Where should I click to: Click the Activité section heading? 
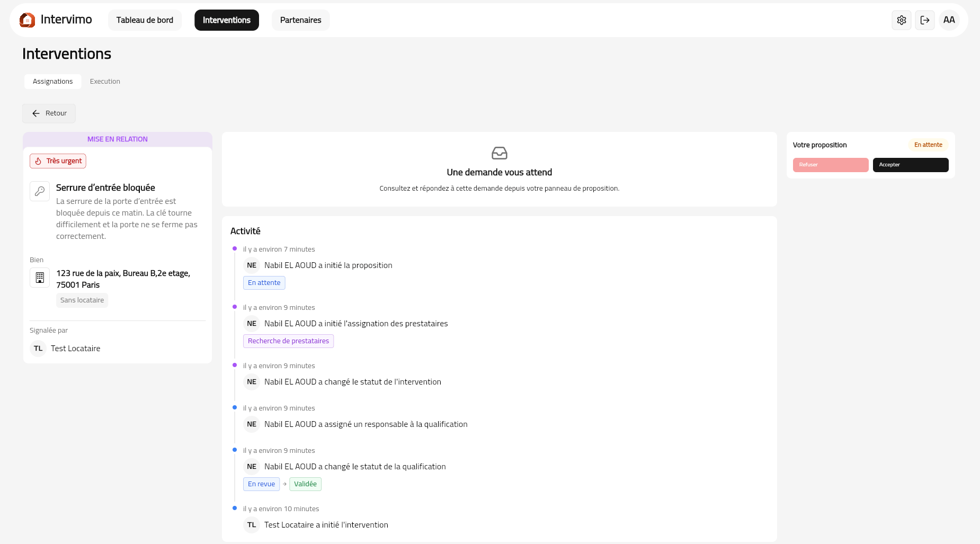pos(245,231)
